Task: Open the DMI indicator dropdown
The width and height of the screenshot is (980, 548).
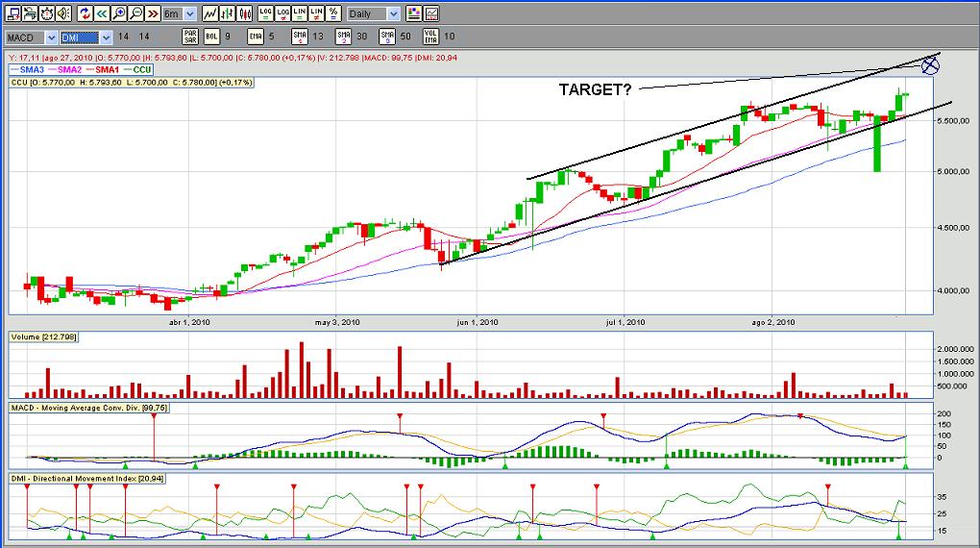Action: point(86,37)
